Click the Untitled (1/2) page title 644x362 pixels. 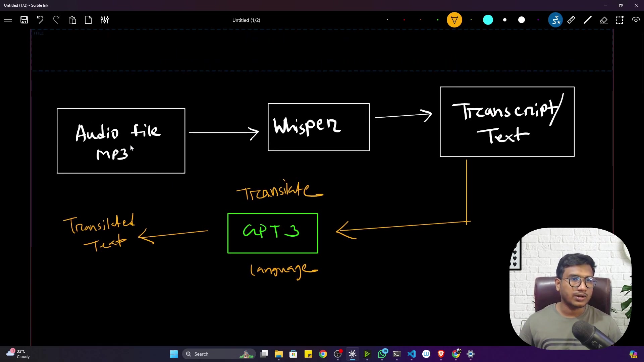click(x=246, y=20)
